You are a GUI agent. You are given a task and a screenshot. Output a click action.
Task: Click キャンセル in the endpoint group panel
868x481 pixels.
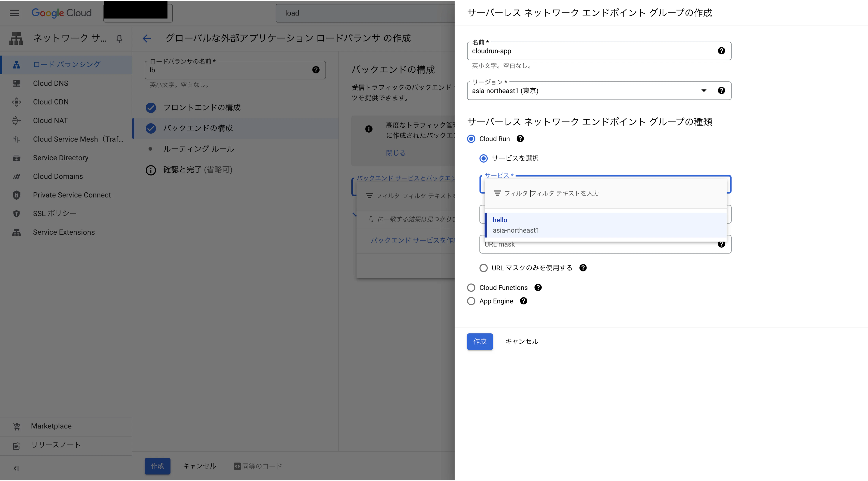click(x=522, y=342)
